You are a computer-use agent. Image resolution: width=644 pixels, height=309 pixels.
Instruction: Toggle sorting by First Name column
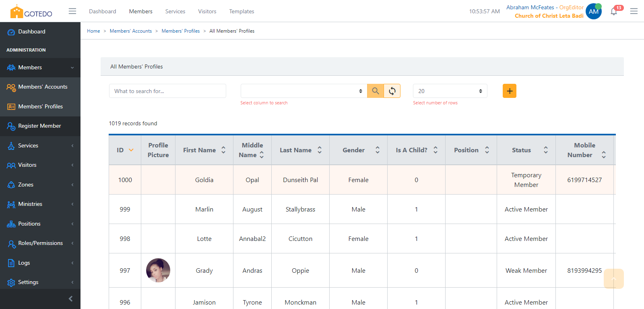tap(223, 150)
